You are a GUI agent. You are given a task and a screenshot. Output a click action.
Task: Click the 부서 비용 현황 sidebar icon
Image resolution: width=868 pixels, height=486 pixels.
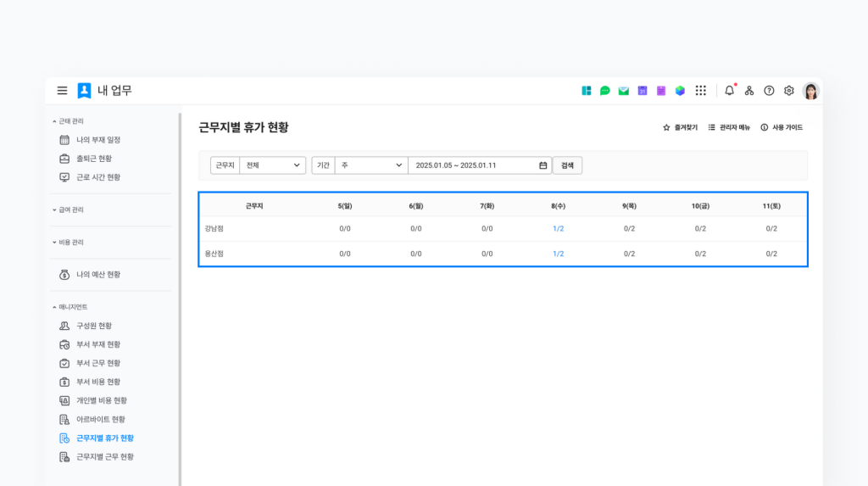(x=64, y=382)
